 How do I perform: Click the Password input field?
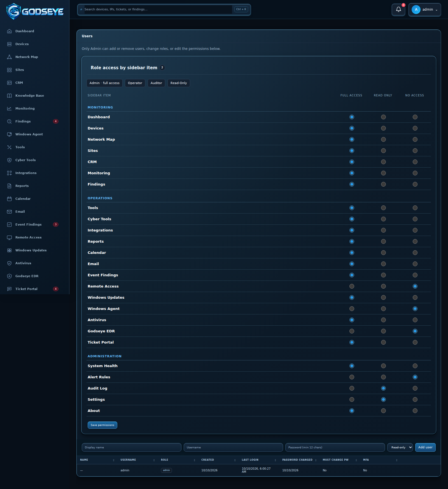click(335, 447)
